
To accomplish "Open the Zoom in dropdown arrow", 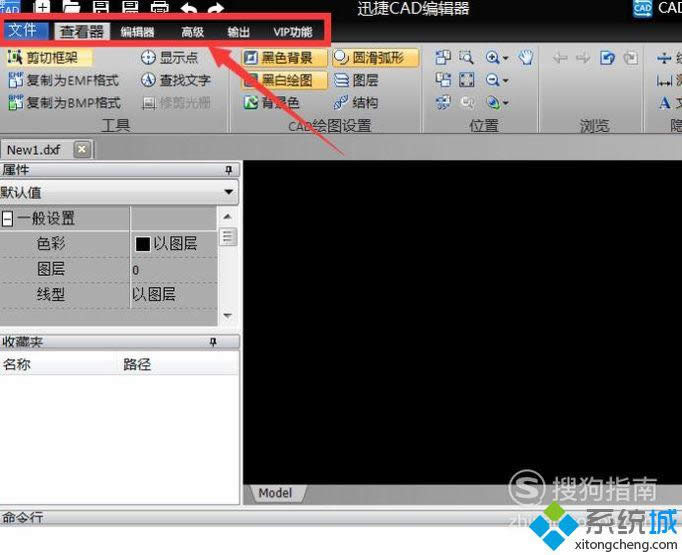I will (x=505, y=58).
